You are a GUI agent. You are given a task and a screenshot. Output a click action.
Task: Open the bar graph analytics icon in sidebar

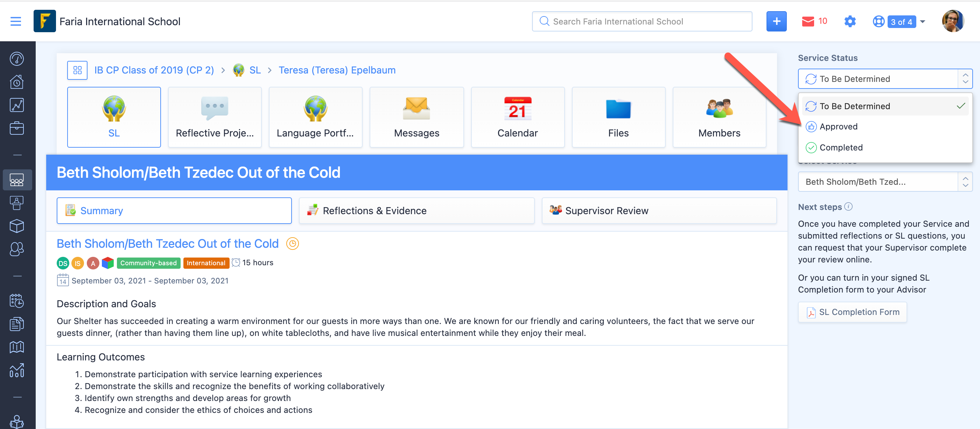coord(17,370)
